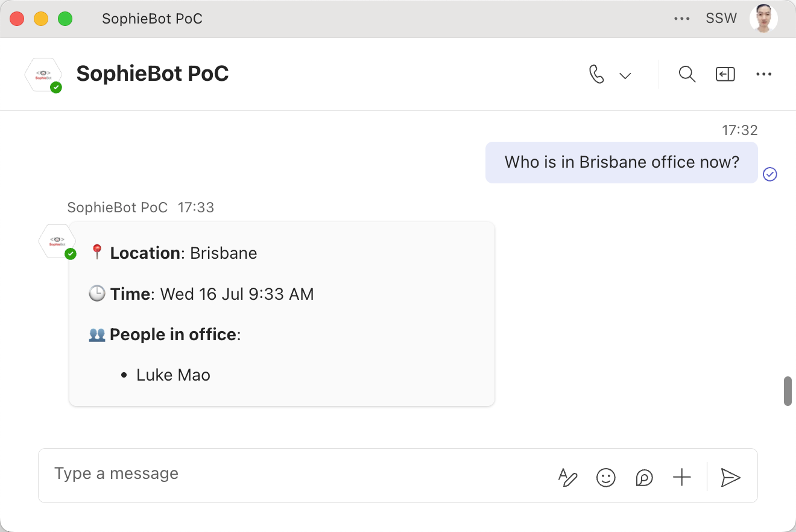Start an audio call with SophieBot
The width and height of the screenshot is (796, 532).
pyautogui.click(x=596, y=75)
